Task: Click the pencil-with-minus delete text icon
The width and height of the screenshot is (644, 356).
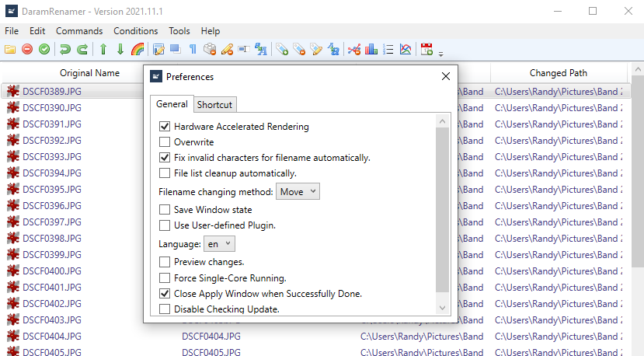Action: (227, 50)
